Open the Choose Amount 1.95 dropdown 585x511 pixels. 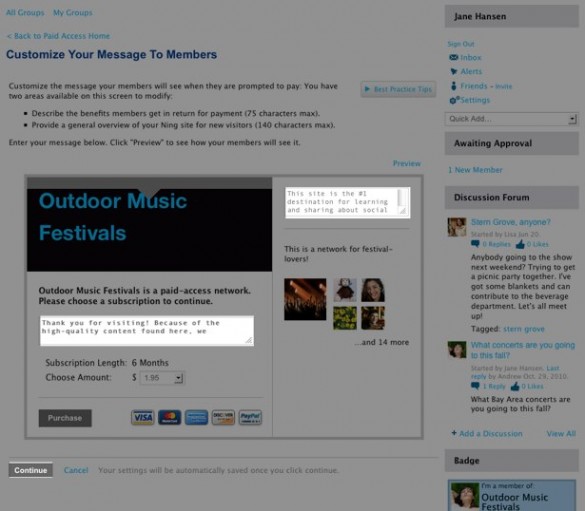tap(162, 378)
